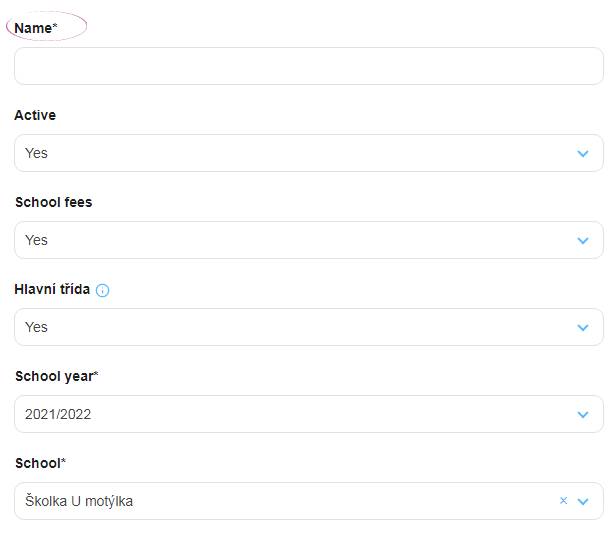This screenshot has height=533, width=615.
Task: Click the info icon beside Hlavní třída
Action: click(x=102, y=290)
